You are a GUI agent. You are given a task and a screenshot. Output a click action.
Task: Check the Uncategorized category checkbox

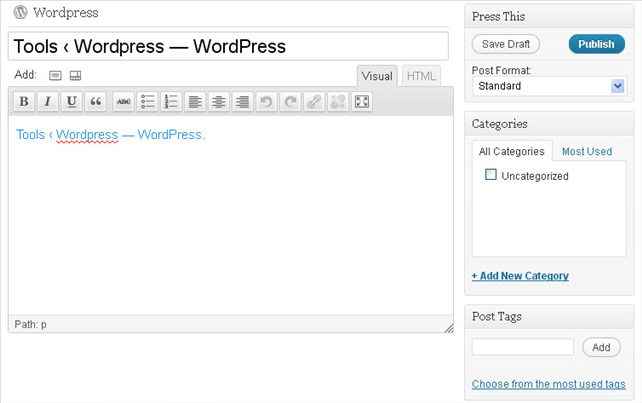pyautogui.click(x=491, y=174)
